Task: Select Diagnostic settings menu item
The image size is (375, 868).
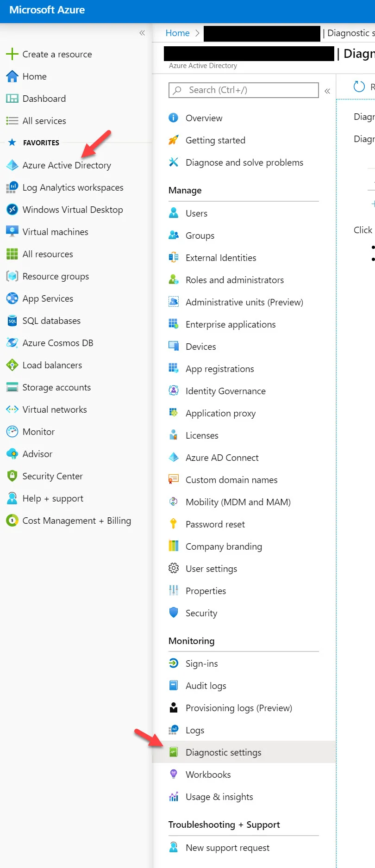Action: click(244, 752)
